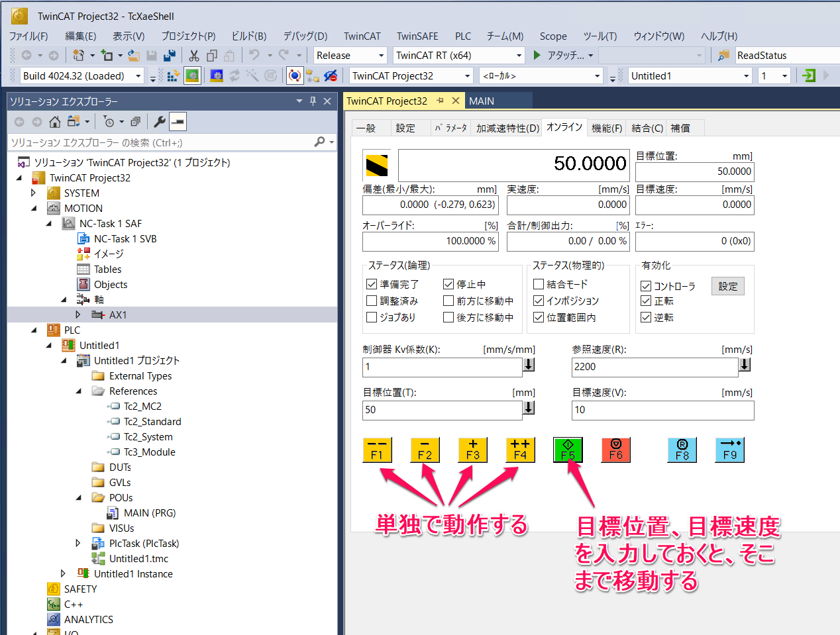Click the Open File toolbar icon
The height and width of the screenshot is (635, 840).
coord(133,56)
